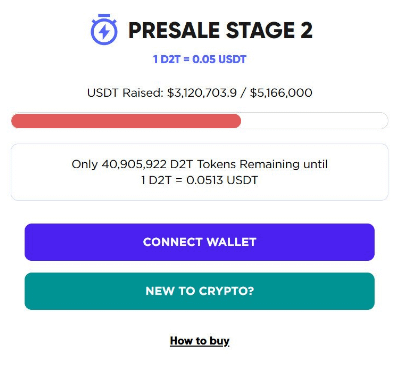Screen dimensions: 394x373
Task: Click the 1 D2T = 0.0513 USDT next price
Action: 199,180
